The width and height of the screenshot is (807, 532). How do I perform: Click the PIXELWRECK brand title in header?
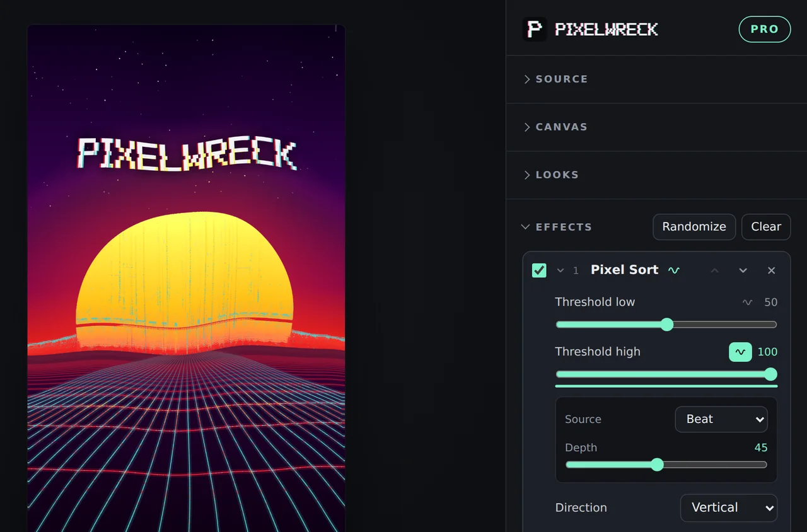tap(607, 29)
